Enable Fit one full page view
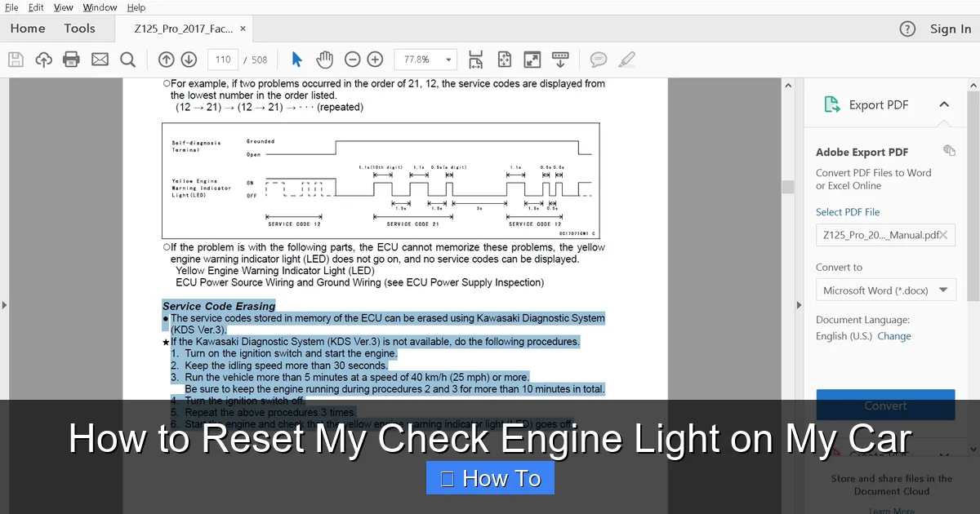 pos(504,59)
